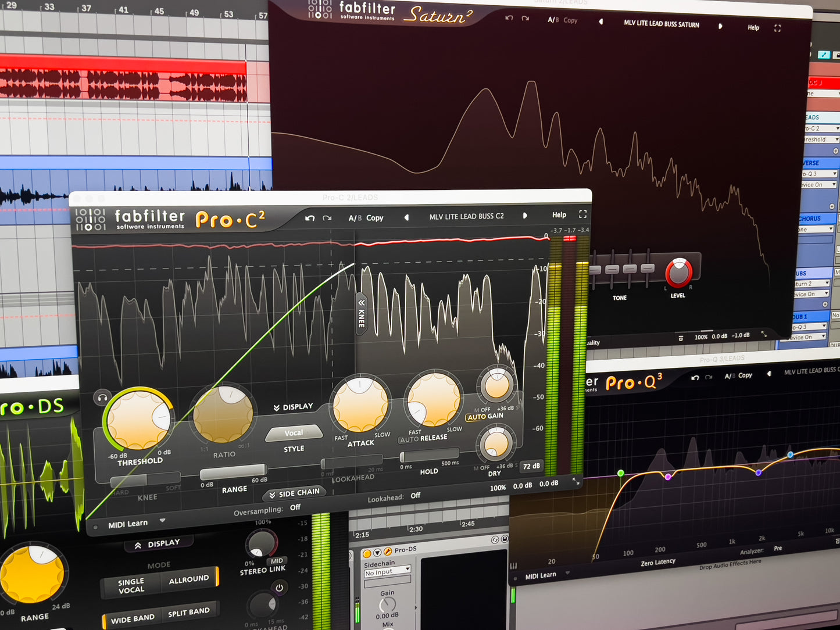
Task: Toggle Auto Gain in Pro-C 2
Action: (x=485, y=417)
